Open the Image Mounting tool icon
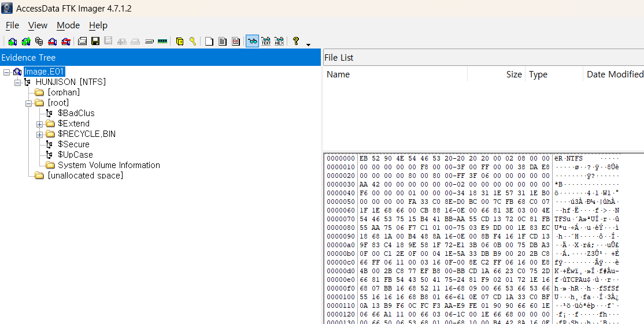The image size is (644, 324). point(39,42)
